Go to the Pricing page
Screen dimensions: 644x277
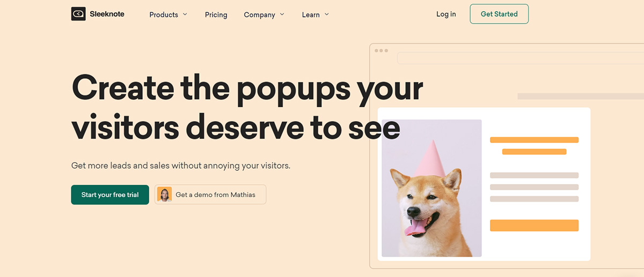pos(216,14)
